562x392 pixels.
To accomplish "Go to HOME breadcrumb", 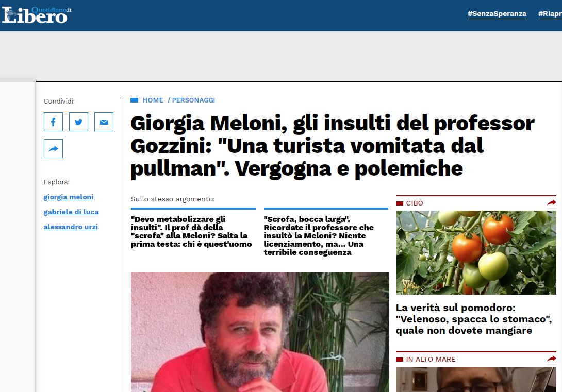I will point(153,100).
